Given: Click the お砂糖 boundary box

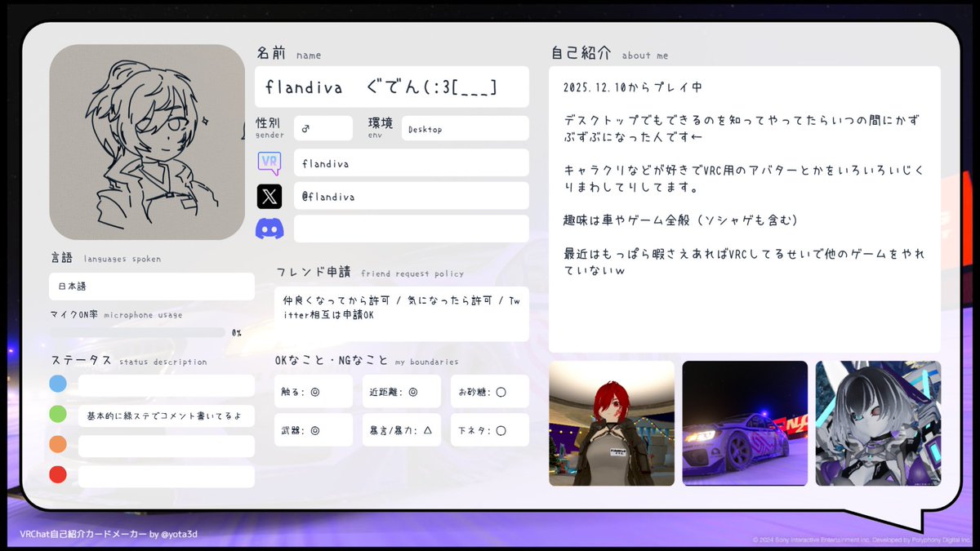Looking at the screenshot, I should tap(490, 391).
